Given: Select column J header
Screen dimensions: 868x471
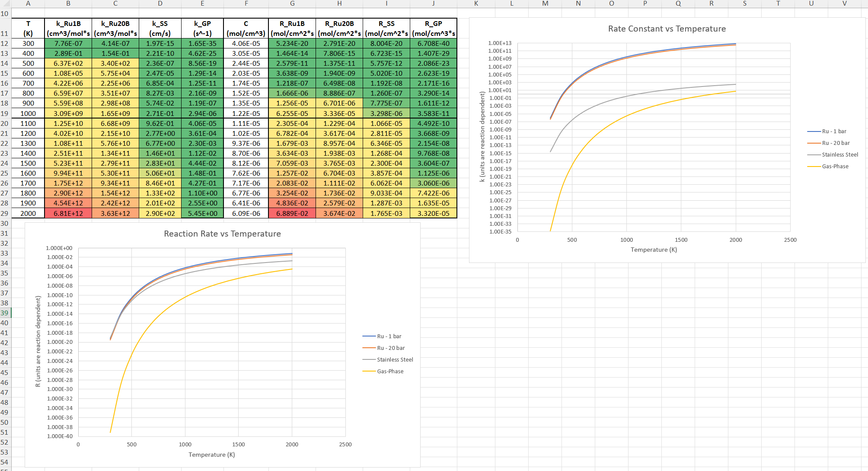Looking at the screenshot, I should 433,3.
